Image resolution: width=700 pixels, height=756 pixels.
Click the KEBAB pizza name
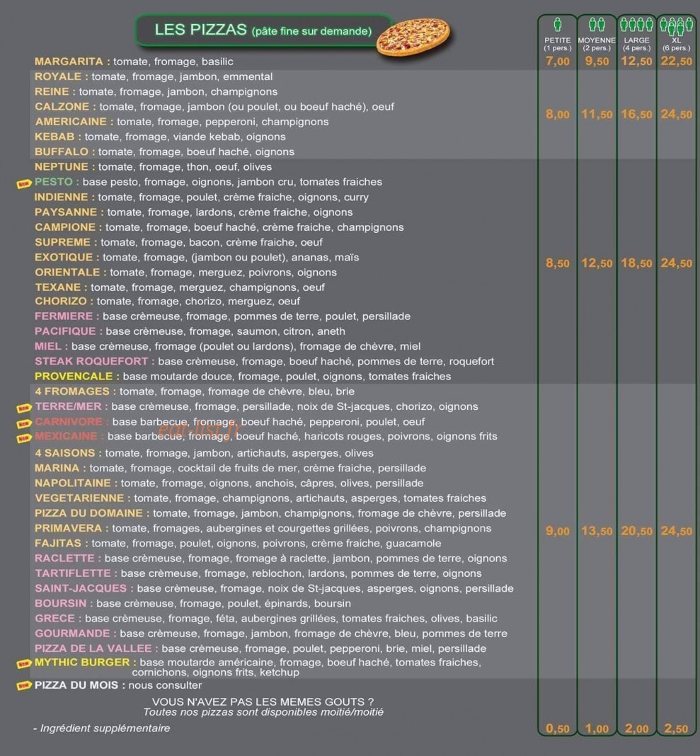click(54, 137)
